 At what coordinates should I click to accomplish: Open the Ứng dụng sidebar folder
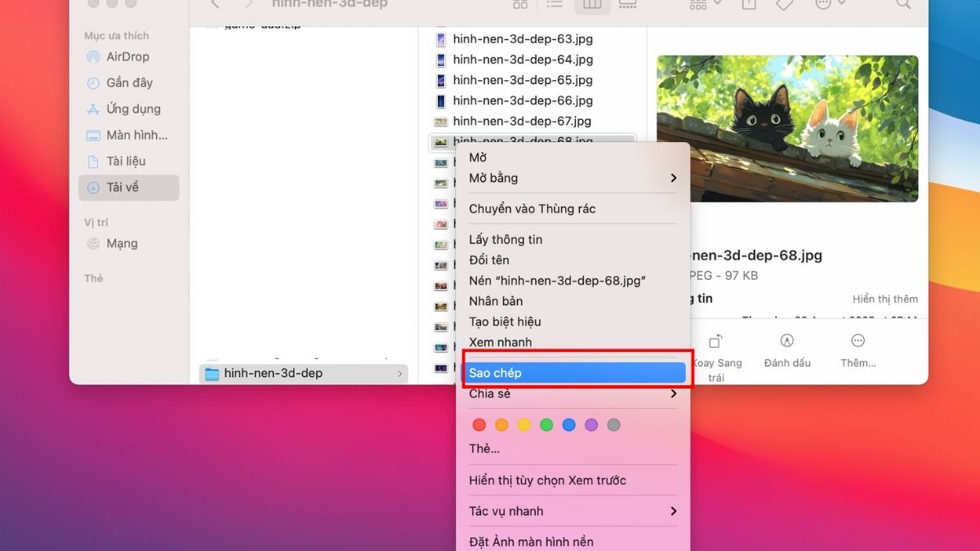tap(133, 109)
